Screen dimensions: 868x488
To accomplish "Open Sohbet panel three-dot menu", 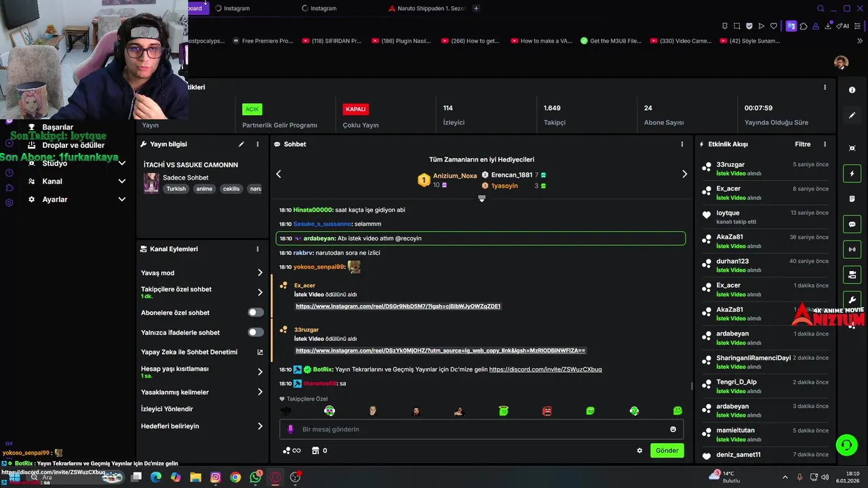I will (682, 144).
